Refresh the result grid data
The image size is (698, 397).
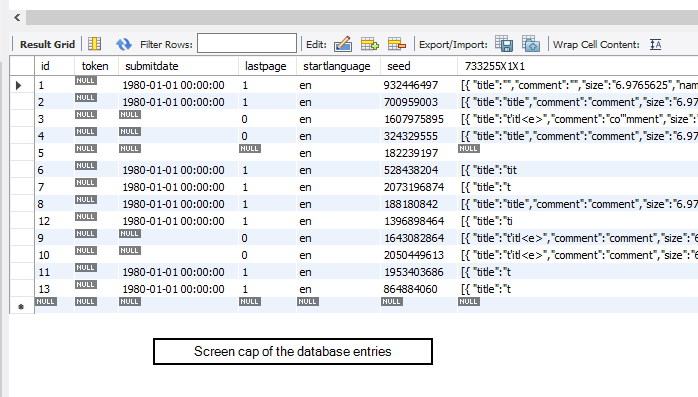pos(123,44)
